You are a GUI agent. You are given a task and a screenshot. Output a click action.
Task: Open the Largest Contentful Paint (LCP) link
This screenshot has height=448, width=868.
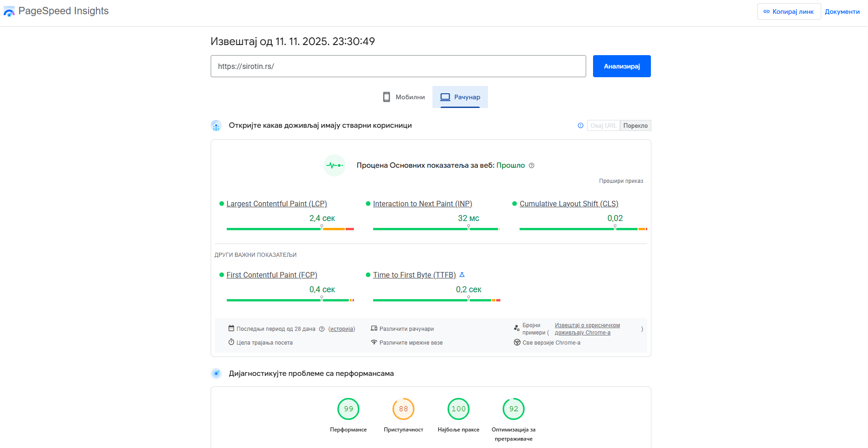pos(276,204)
